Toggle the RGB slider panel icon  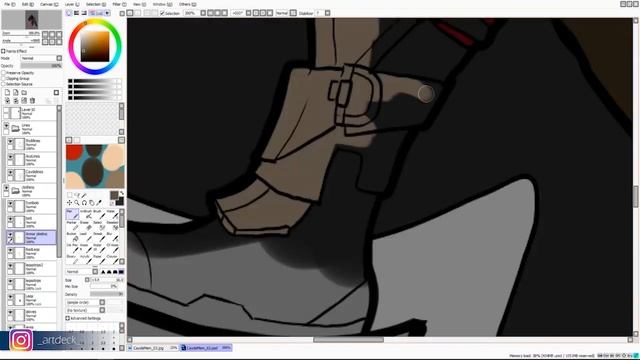tap(76, 13)
